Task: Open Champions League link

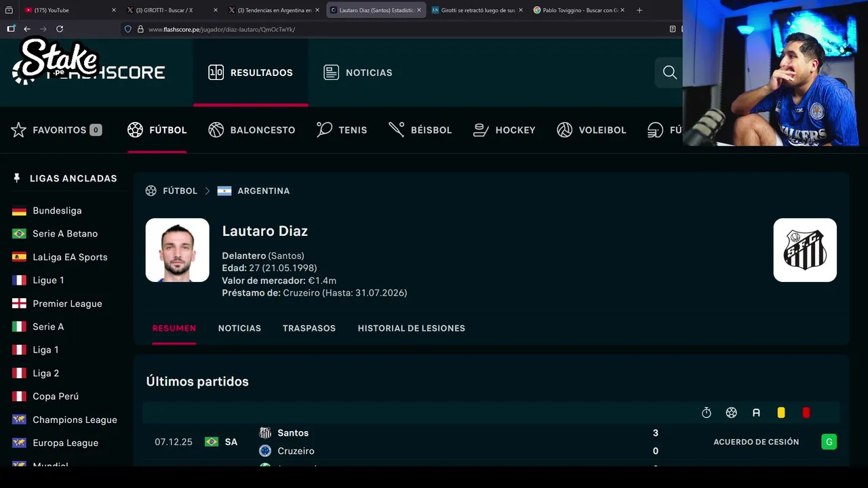Action: coord(75,420)
